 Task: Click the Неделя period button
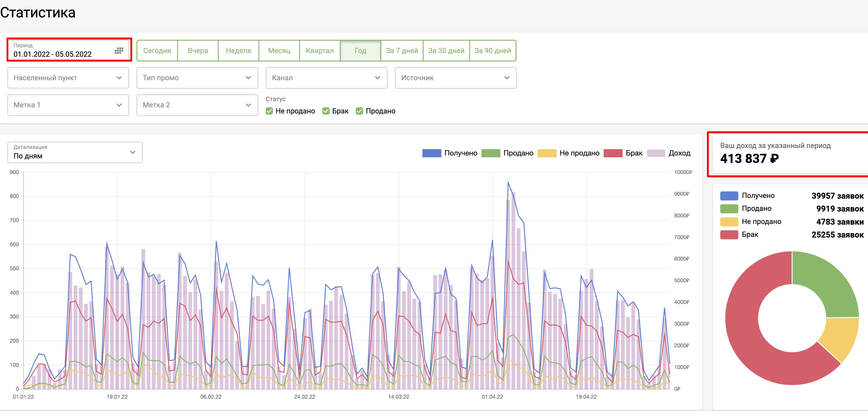[x=238, y=51]
